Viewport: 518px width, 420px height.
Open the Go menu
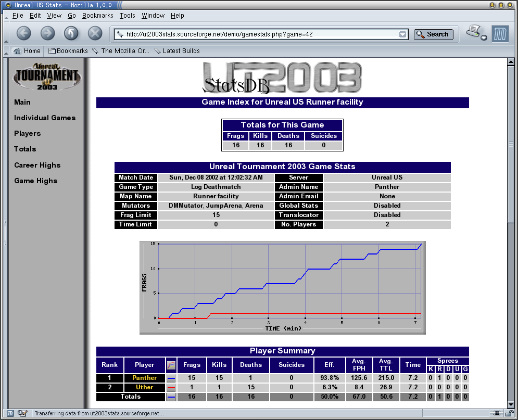(72, 16)
